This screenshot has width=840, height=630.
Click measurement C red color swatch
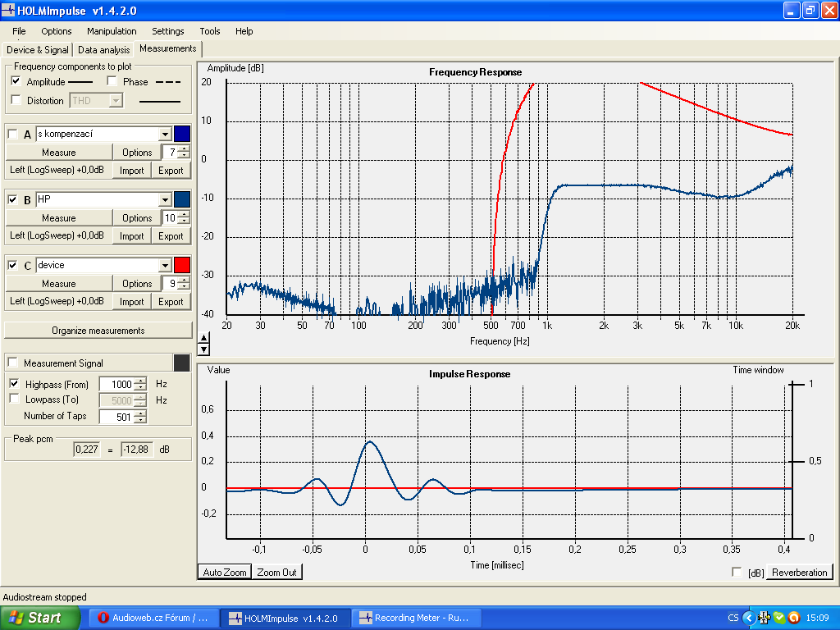182,265
